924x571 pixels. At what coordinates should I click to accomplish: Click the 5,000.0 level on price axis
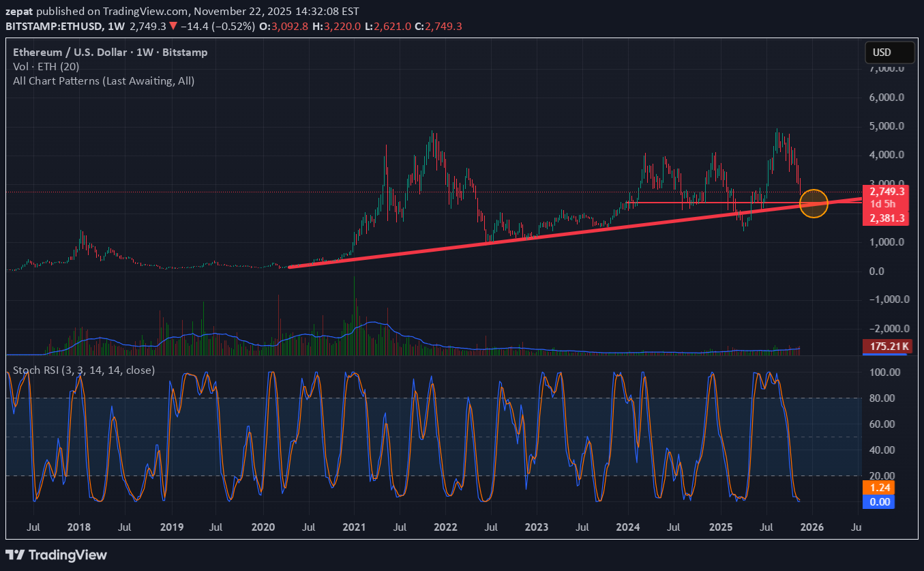point(886,126)
